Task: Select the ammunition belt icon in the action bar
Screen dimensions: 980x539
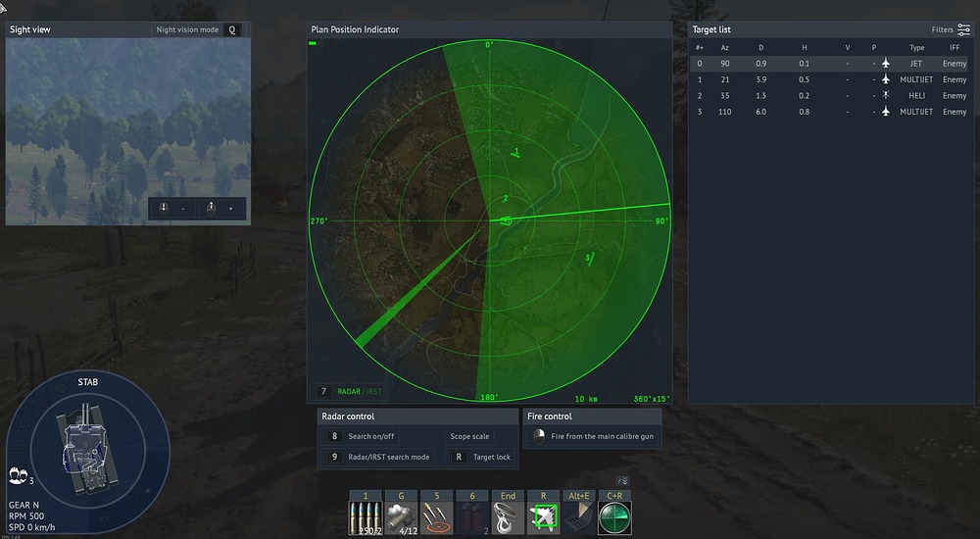Action: (366, 517)
